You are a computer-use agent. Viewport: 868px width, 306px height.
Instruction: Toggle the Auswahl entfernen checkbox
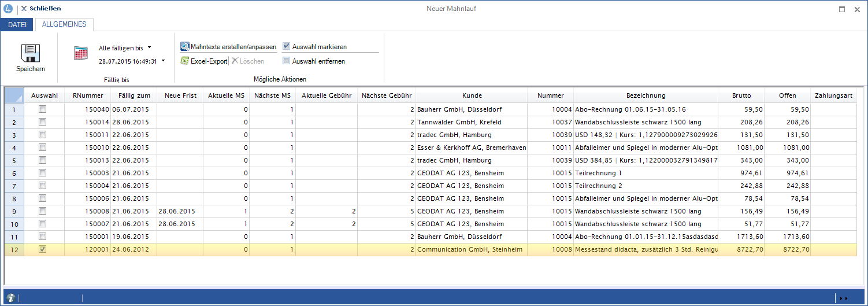[286, 61]
